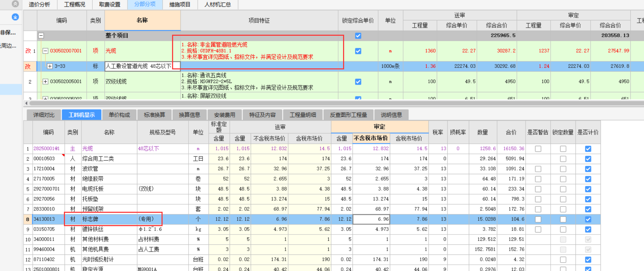Toggle 是否计价 checkbox for 标志牌 row
Image resolution: width=644 pixels, height=271 pixels.
click(588, 219)
